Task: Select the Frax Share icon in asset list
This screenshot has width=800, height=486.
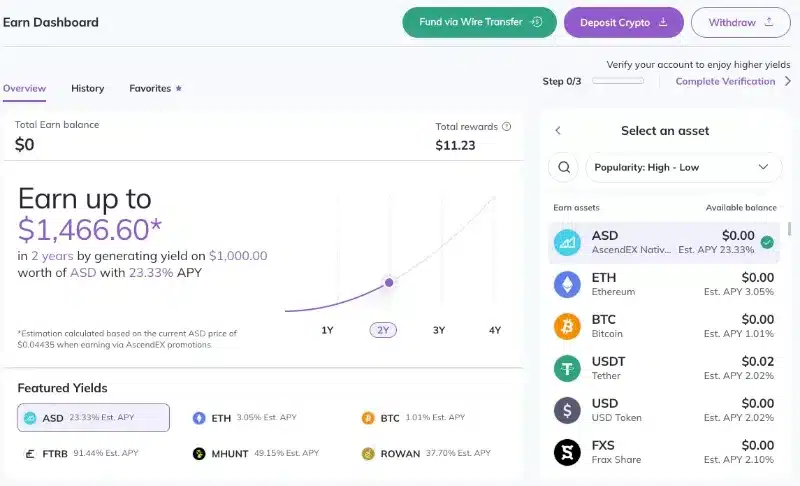Action: click(x=567, y=452)
